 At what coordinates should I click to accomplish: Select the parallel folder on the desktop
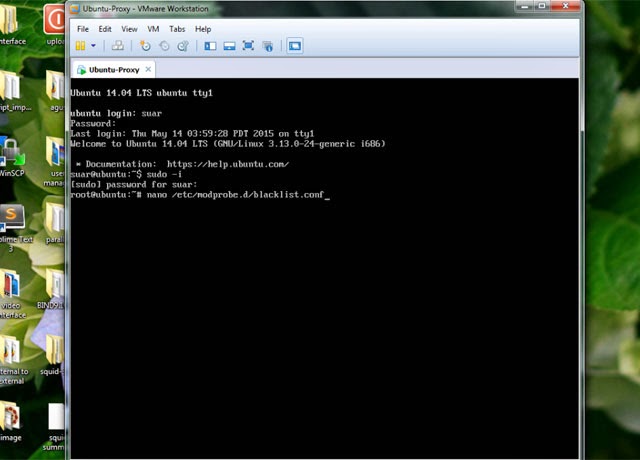coord(54,223)
